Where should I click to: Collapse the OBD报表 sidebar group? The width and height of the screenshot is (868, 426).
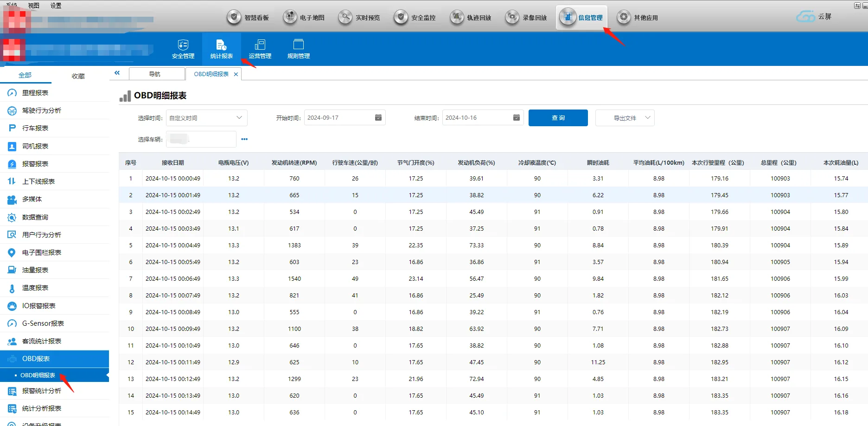coord(55,359)
